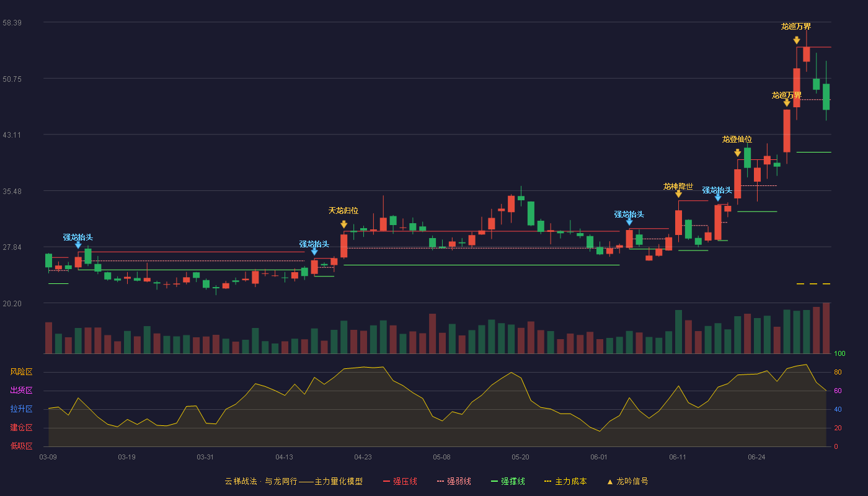The width and height of the screenshot is (868, 496).
Task: Toggle the 强压线 legend entry
Action: point(400,481)
